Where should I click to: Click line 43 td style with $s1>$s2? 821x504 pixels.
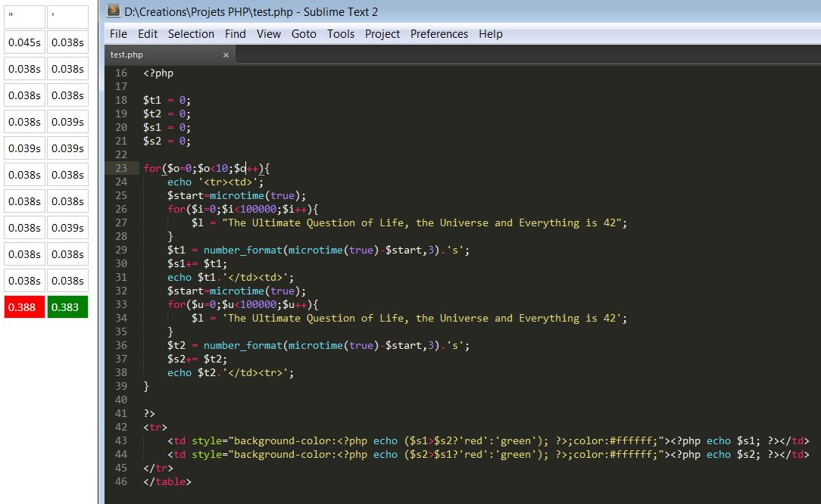489,440
